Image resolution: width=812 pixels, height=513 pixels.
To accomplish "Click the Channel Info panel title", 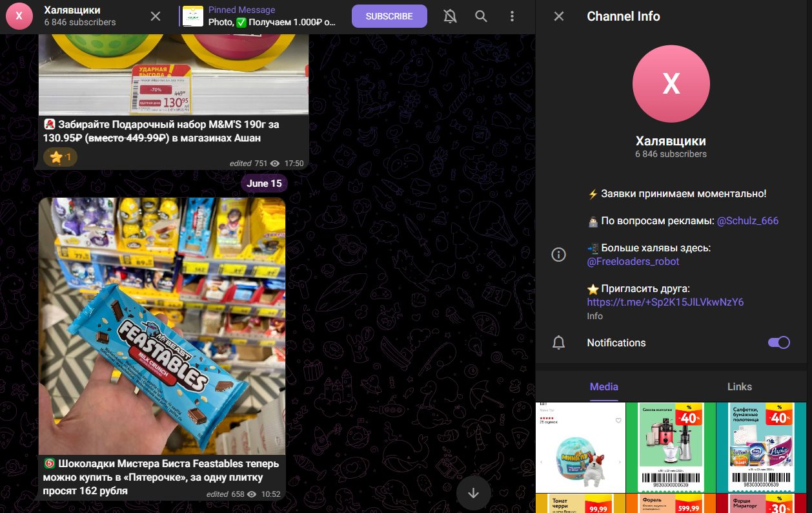I will (624, 16).
